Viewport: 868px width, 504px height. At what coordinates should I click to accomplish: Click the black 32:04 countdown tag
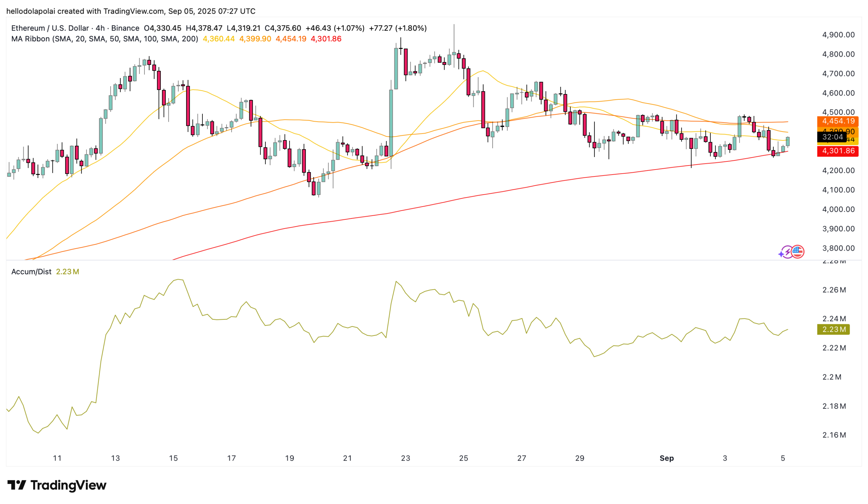point(832,137)
